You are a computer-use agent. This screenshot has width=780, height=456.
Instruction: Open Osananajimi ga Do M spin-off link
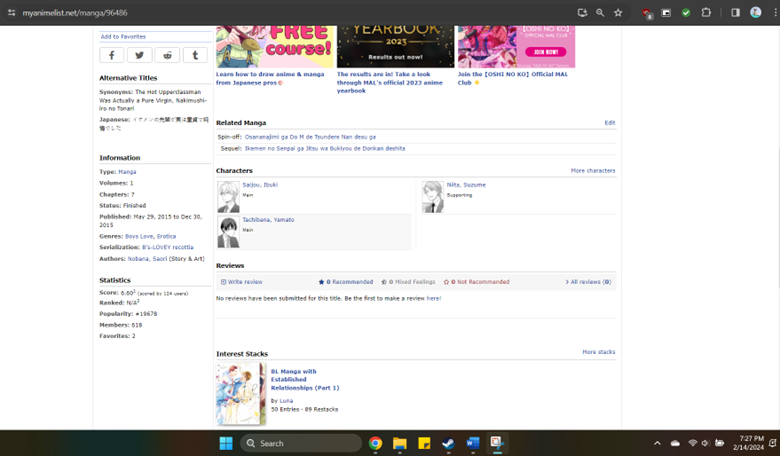click(310, 137)
